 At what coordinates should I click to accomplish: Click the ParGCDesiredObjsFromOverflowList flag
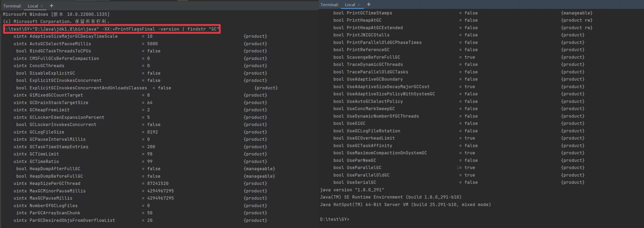click(72, 220)
